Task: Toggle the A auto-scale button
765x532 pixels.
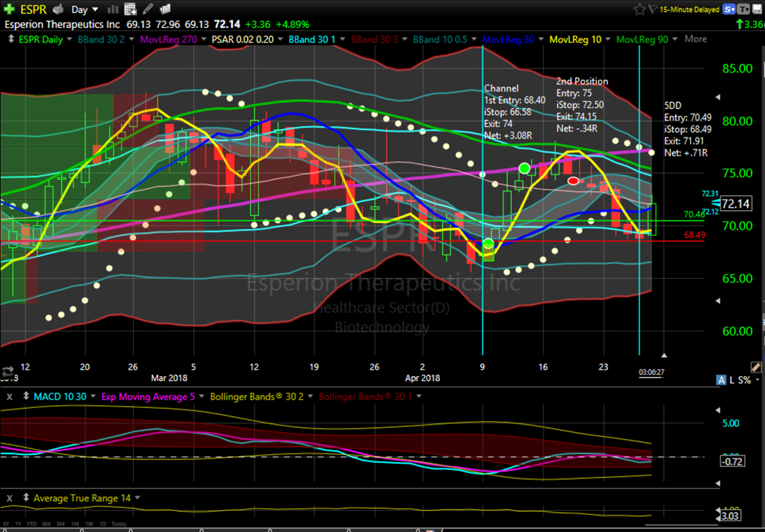Action: (x=721, y=380)
